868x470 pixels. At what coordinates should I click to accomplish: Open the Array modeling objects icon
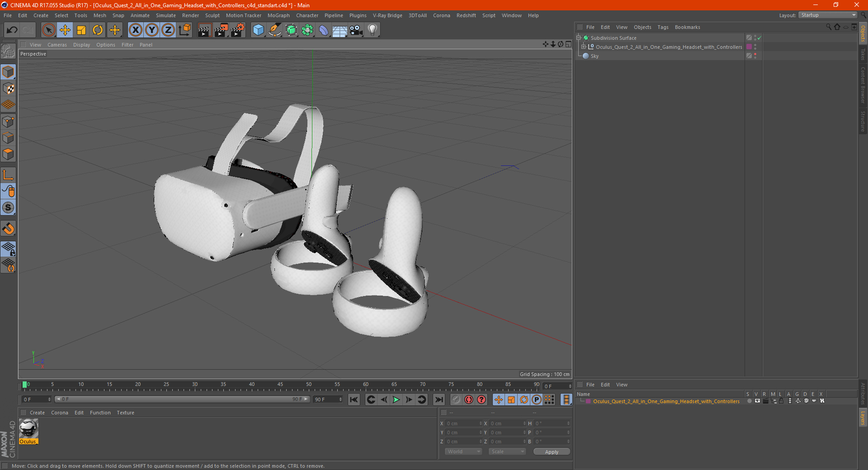307,30
